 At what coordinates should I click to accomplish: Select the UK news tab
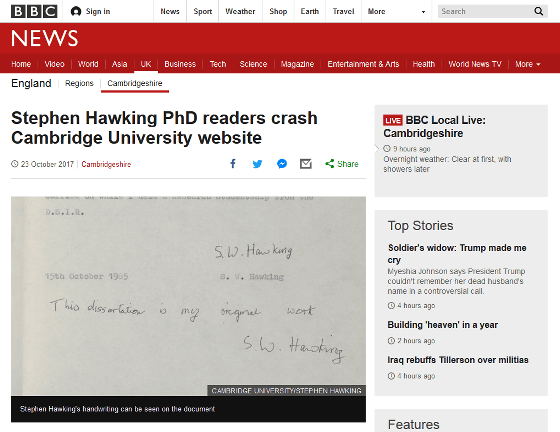pyautogui.click(x=146, y=64)
